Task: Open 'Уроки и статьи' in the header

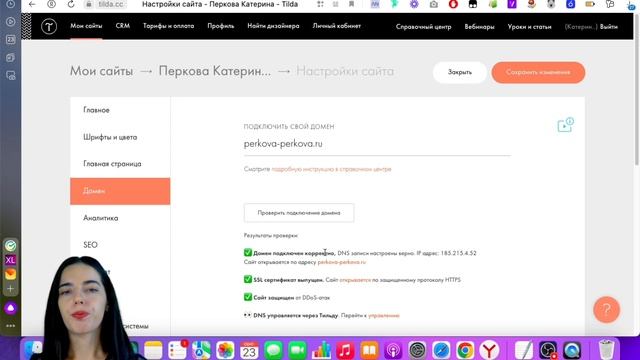Action: pos(529,27)
